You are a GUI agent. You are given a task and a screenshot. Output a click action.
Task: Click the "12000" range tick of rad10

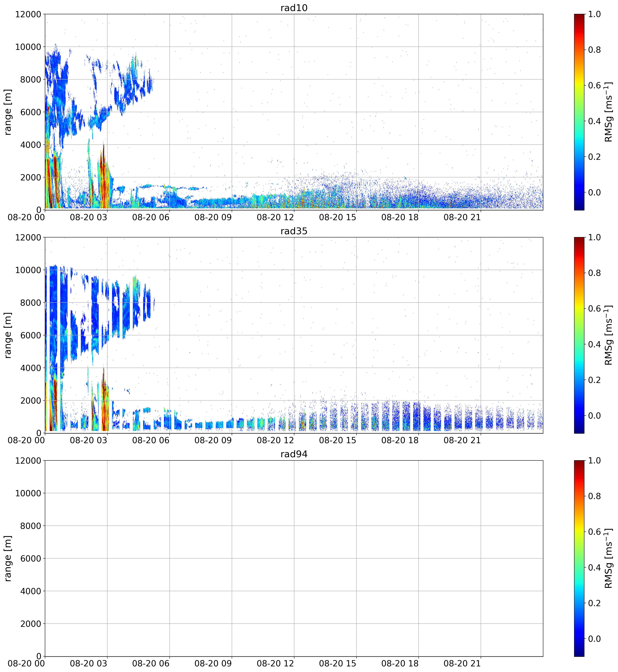coord(28,14)
